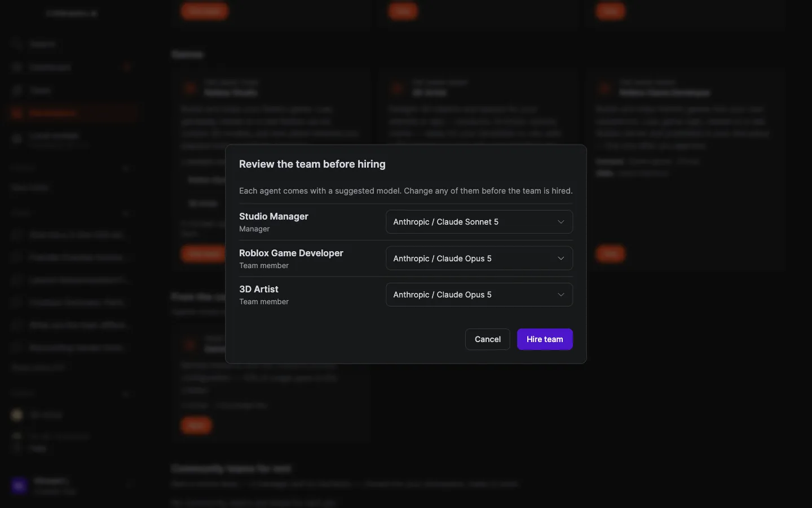Click the "Manager" role label under Studio Manager
This screenshot has width=812, height=508.
pyautogui.click(x=254, y=229)
